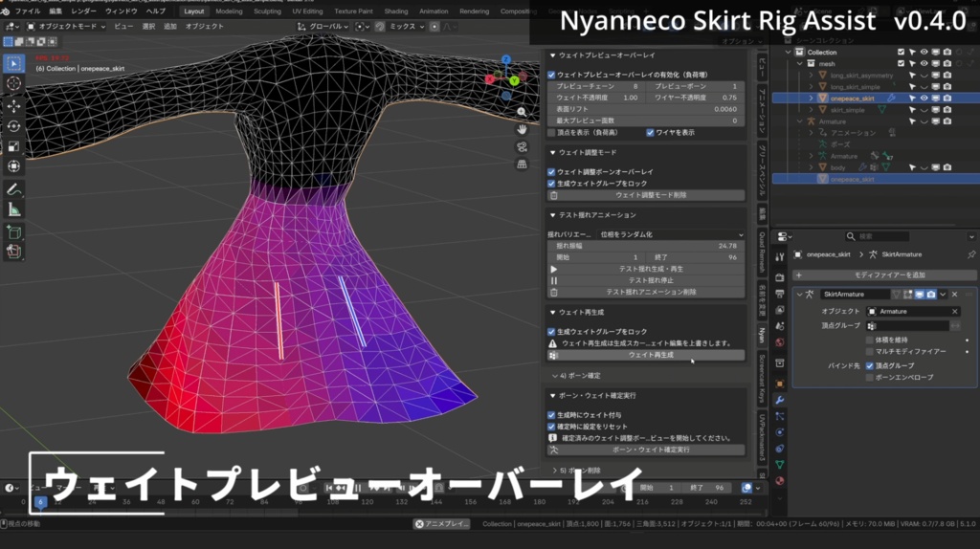Screen dimensions: 980x549
Task: Enable 頂点を表示（負荷高） checkbox
Action: (551, 132)
